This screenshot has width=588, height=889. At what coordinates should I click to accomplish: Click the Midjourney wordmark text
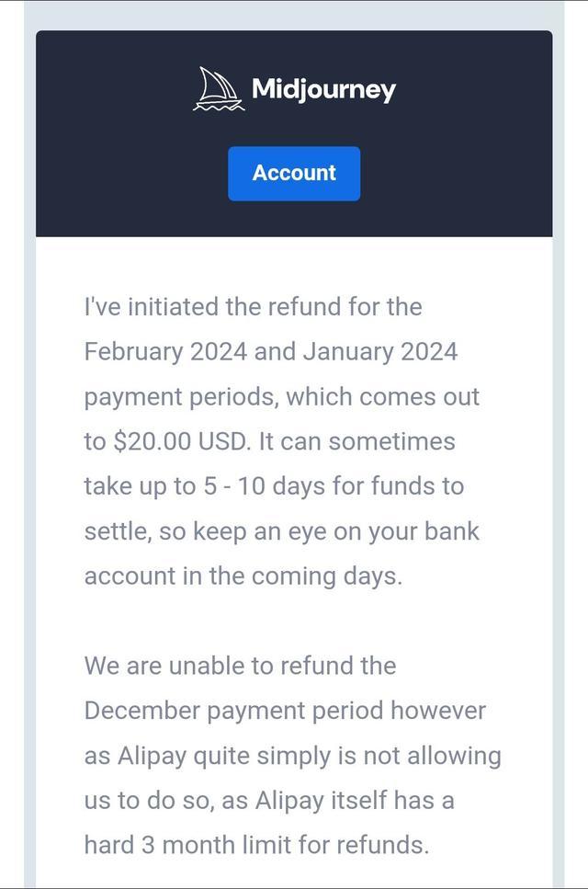[323, 89]
